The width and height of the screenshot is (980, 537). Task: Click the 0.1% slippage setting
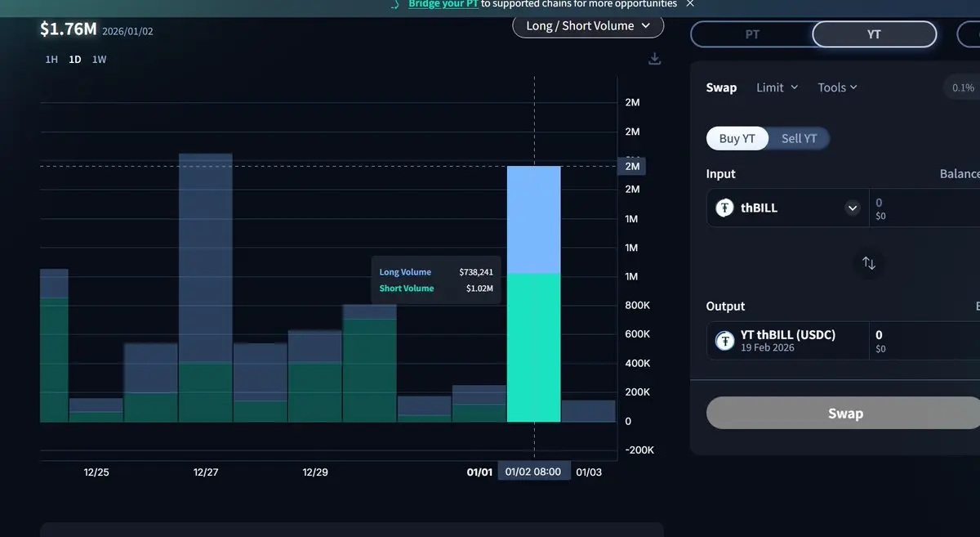[962, 87]
